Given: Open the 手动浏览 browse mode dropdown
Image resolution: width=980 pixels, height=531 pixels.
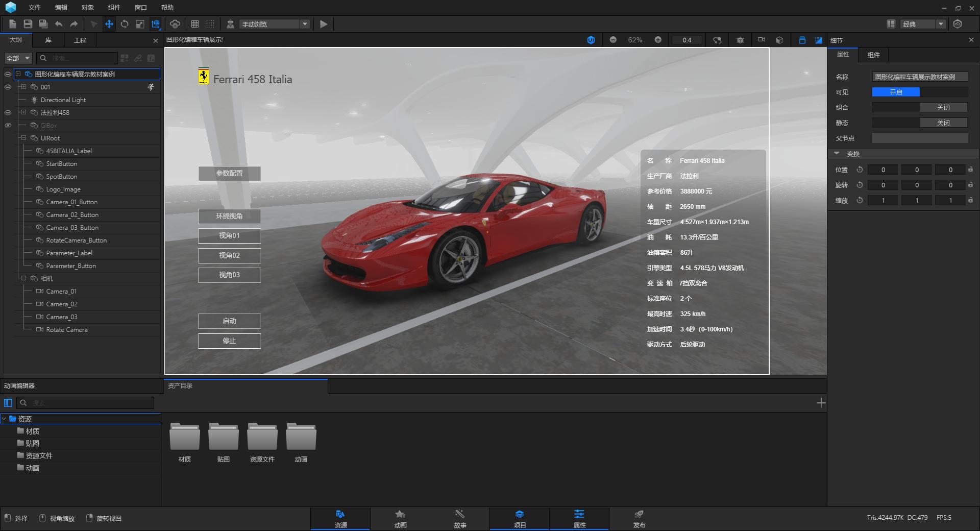Looking at the screenshot, I should [x=275, y=24].
